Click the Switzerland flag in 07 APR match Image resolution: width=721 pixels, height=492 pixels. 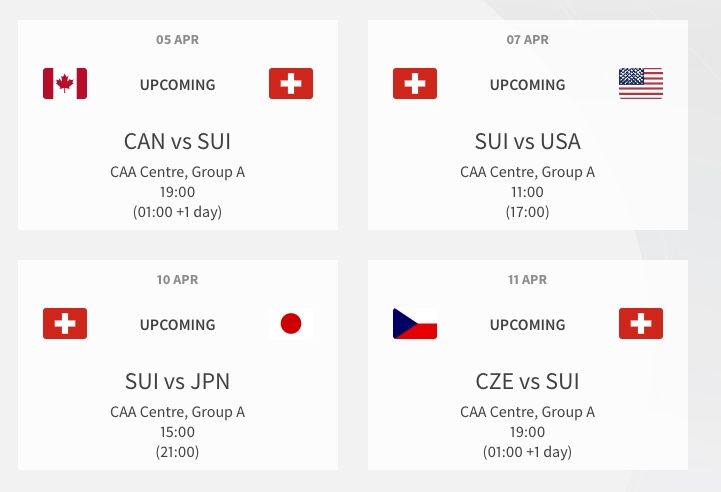415,83
